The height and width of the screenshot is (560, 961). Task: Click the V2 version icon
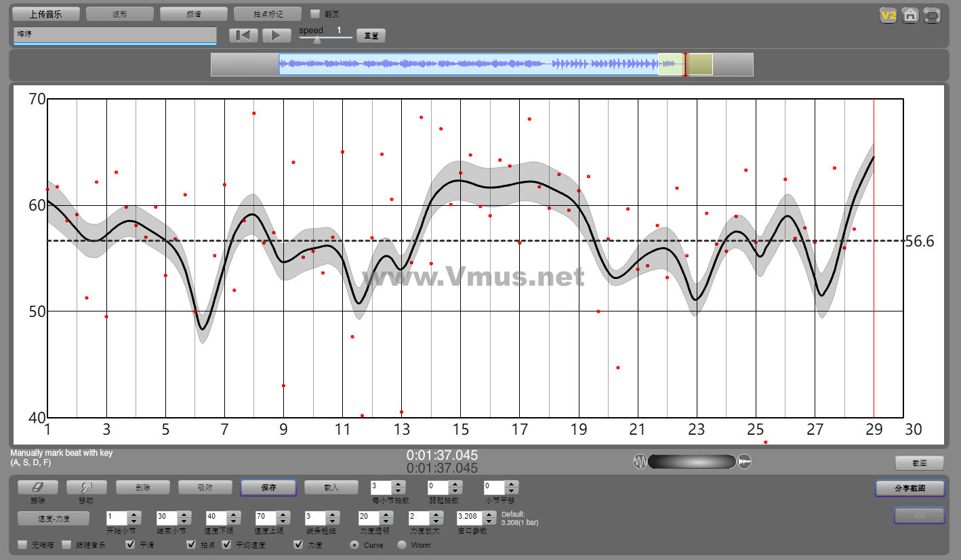tap(888, 16)
